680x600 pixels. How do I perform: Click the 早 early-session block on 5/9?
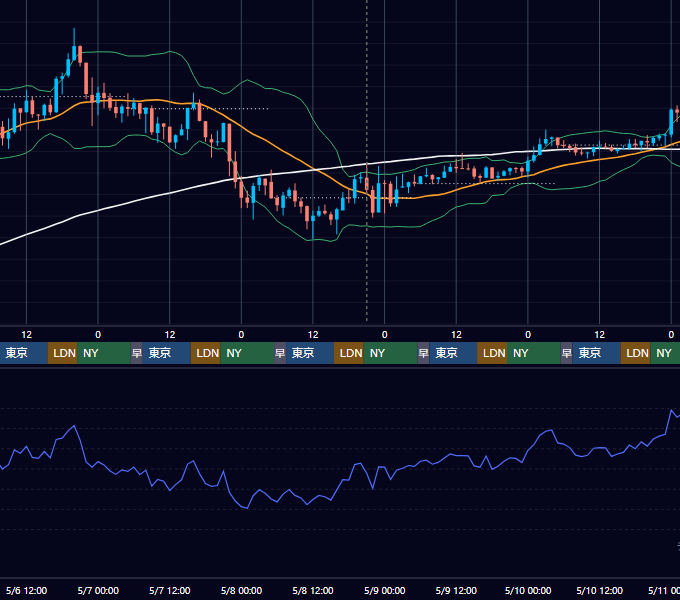[423, 353]
